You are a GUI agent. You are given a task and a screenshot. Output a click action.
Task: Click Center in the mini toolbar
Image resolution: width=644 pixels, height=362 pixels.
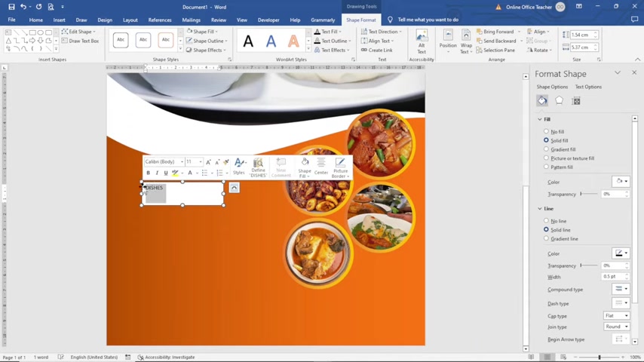pyautogui.click(x=321, y=167)
